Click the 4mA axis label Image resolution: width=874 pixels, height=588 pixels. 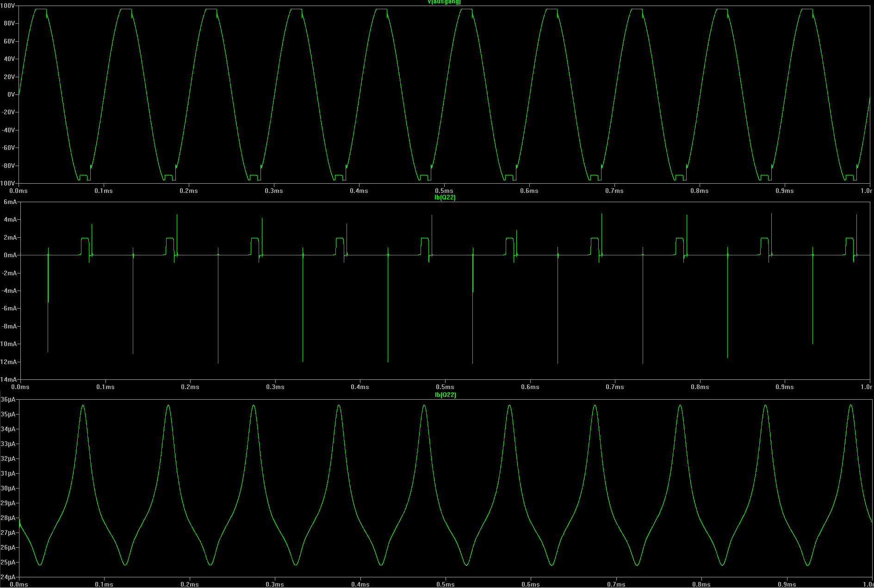10,220
